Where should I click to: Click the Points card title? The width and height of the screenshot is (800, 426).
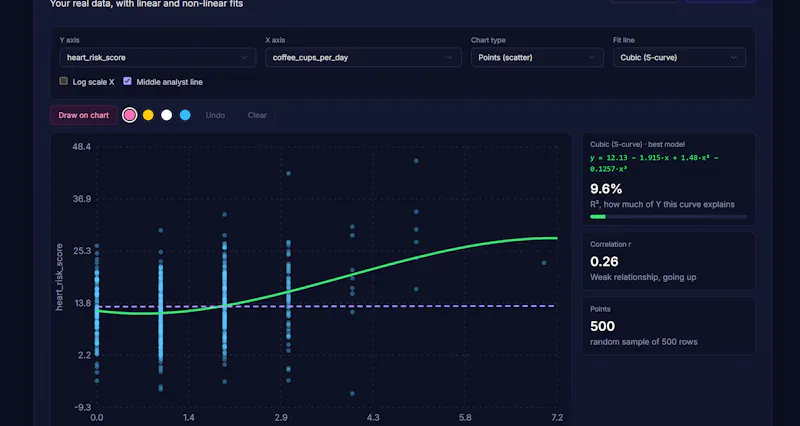click(601, 309)
